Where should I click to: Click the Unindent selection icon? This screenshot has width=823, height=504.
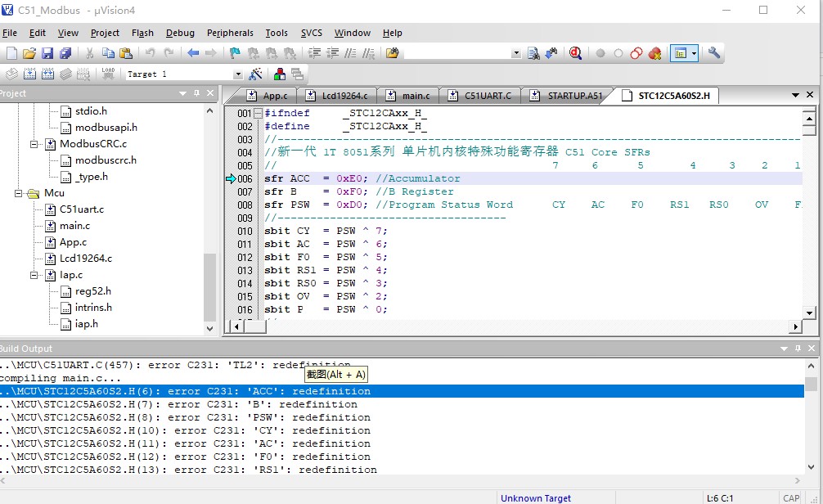pos(332,53)
